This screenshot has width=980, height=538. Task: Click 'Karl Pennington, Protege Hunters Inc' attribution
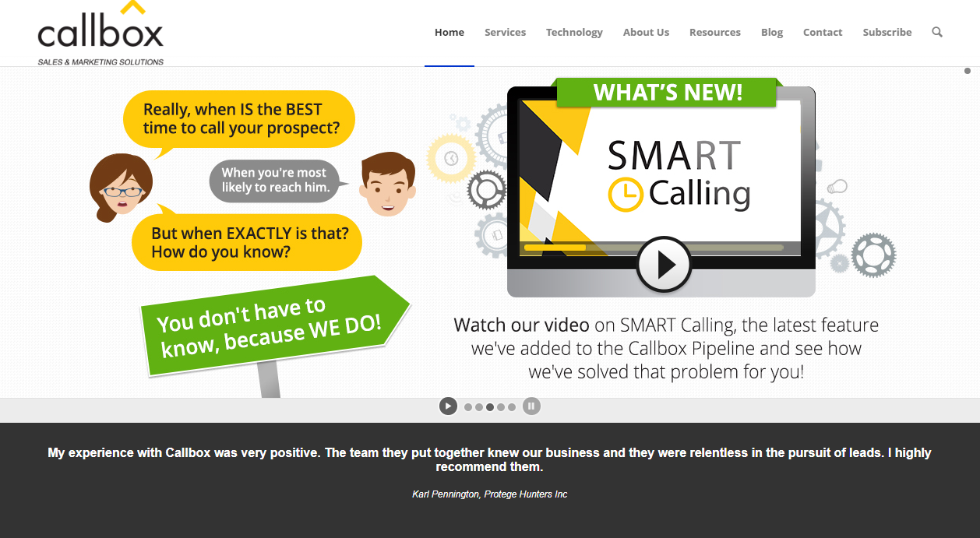[489, 494]
